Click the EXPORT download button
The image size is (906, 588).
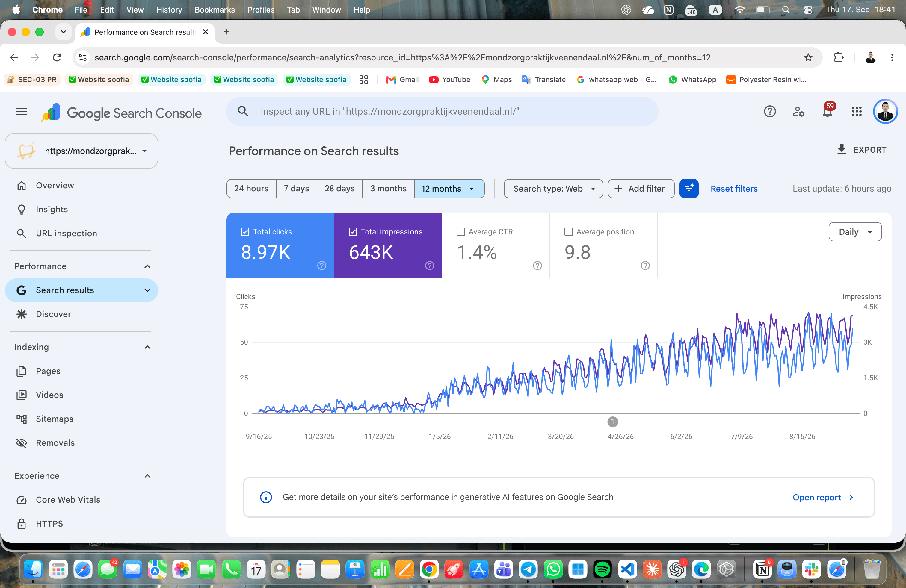coord(862,150)
